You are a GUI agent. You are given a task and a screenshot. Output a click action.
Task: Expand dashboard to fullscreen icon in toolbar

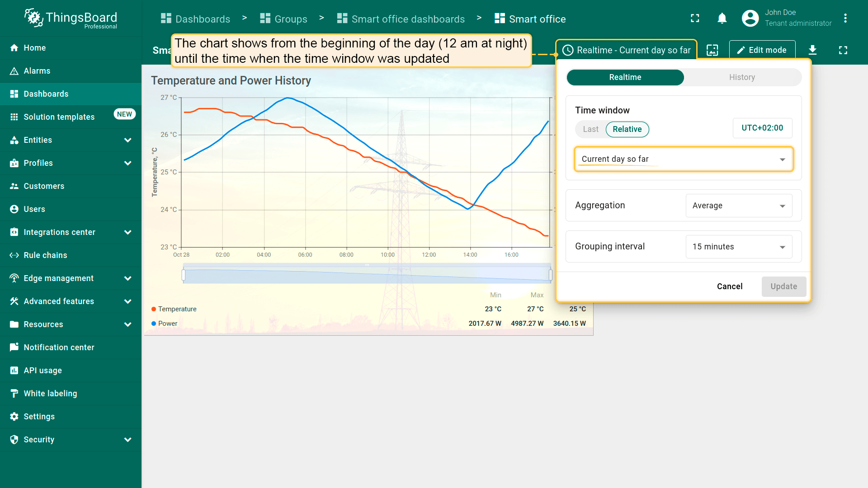[843, 50]
